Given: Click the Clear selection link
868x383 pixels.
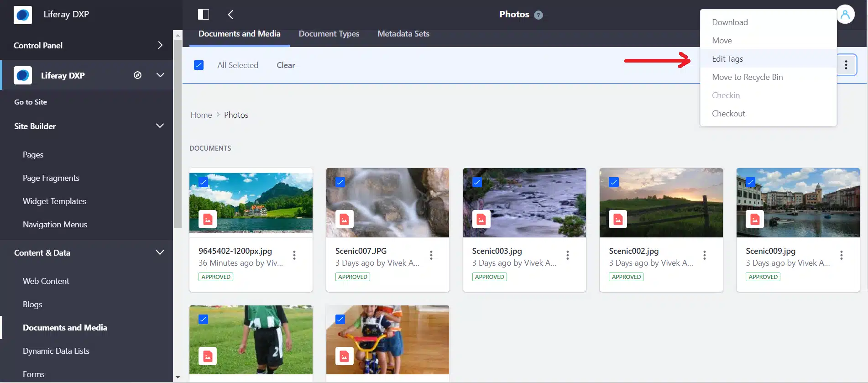Looking at the screenshot, I should (x=286, y=65).
